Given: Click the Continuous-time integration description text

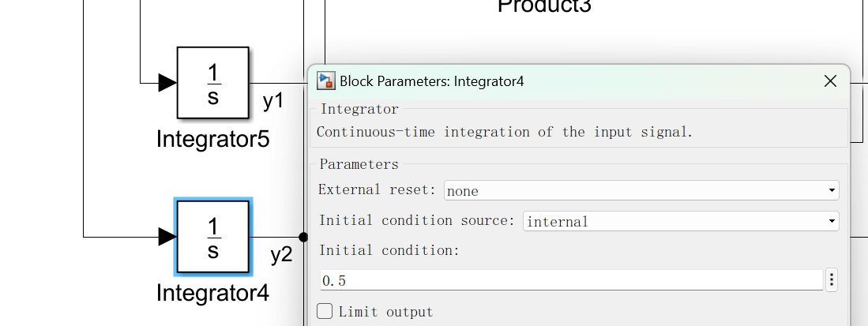Looking at the screenshot, I should tap(505, 132).
